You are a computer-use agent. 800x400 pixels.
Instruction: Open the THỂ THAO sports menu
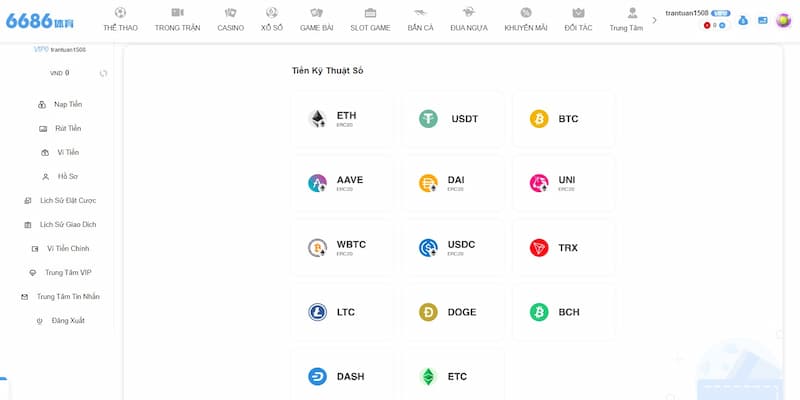point(120,19)
